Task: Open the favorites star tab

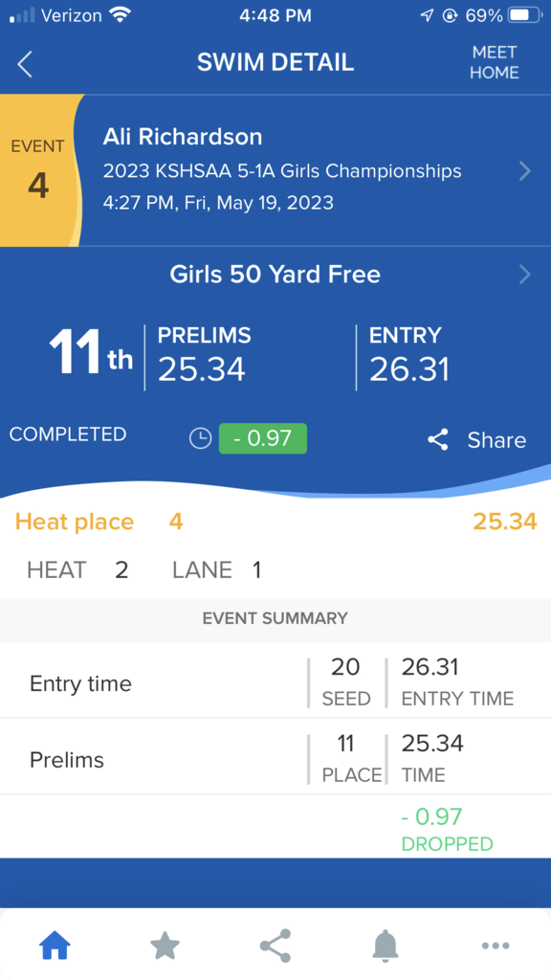Action: [165, 945]
